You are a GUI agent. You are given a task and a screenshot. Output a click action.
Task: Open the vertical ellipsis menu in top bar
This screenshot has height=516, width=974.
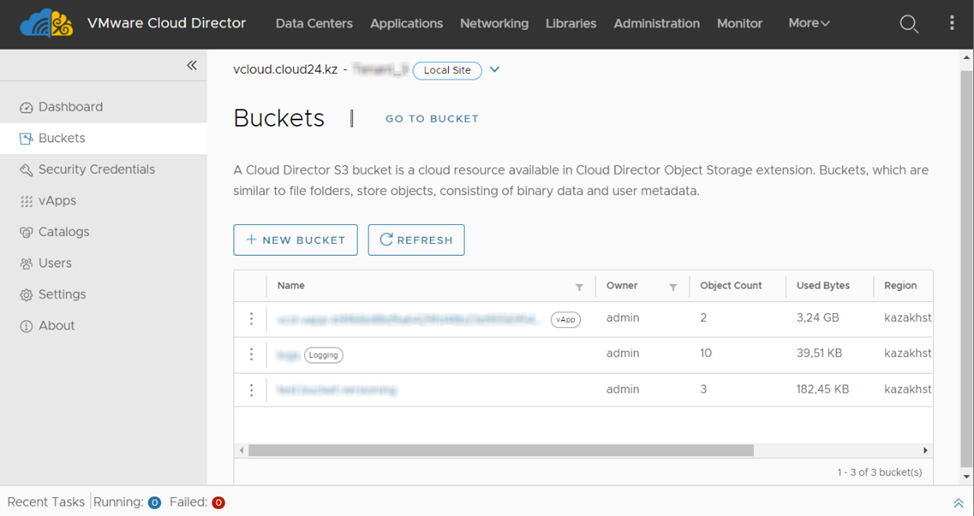coord(951,24)
